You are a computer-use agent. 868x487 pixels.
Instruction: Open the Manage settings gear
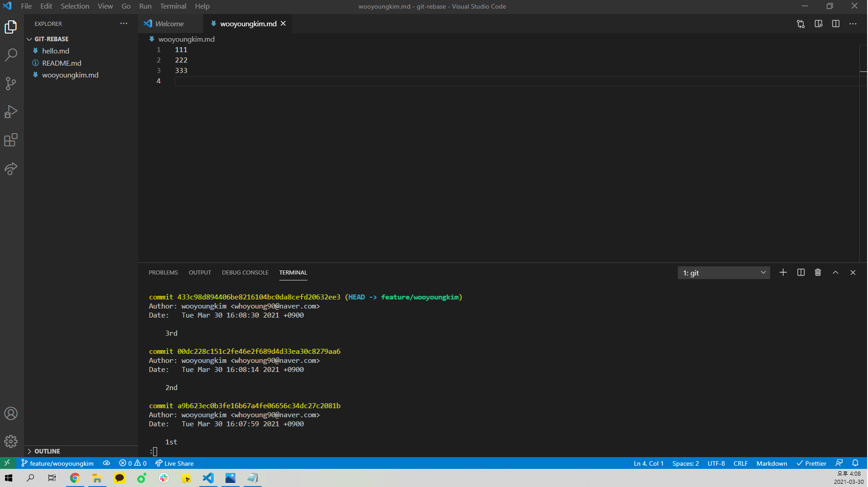point(11,441)
